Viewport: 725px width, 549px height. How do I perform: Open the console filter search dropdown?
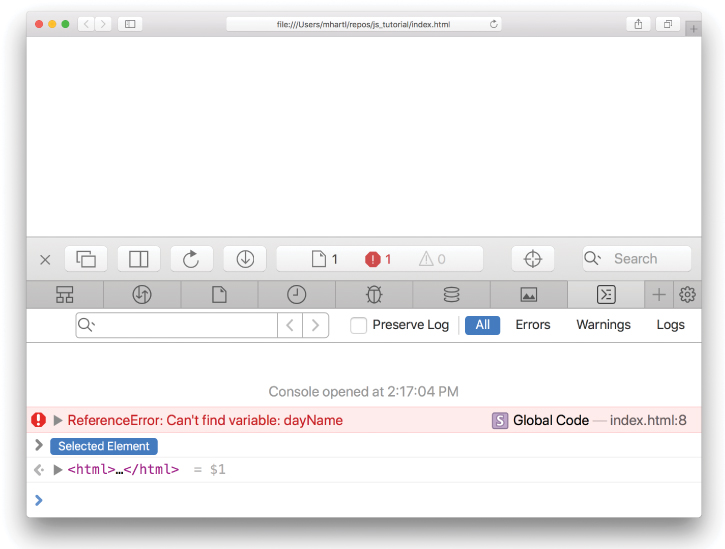pyautogui.click(x=87, y=325)
